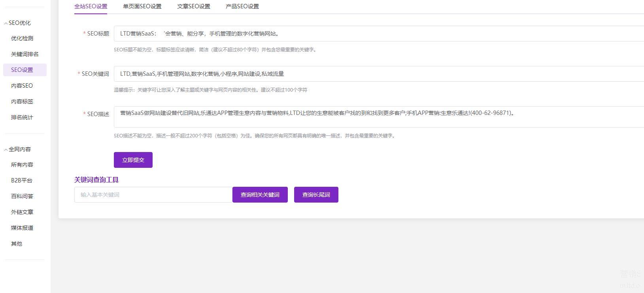The image size is (644, 293).
Task: Open 所有内容 sidebar item
Action: [x=22, y=165]
